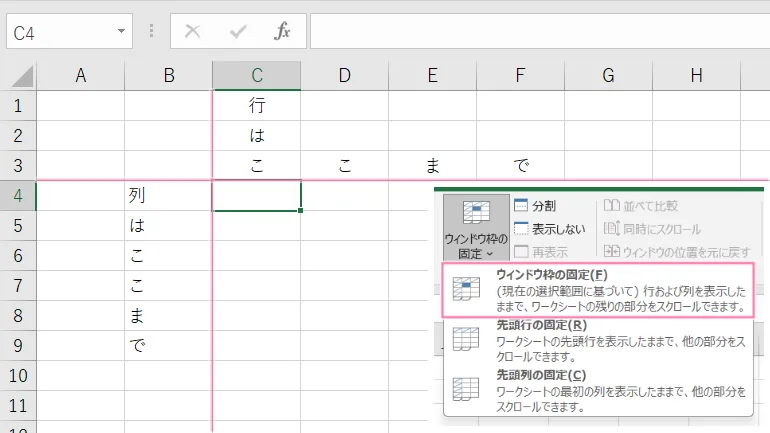Click cell C2 containing は
The width and height of the screenshot is (770, 433).
[x=257, y=135]
